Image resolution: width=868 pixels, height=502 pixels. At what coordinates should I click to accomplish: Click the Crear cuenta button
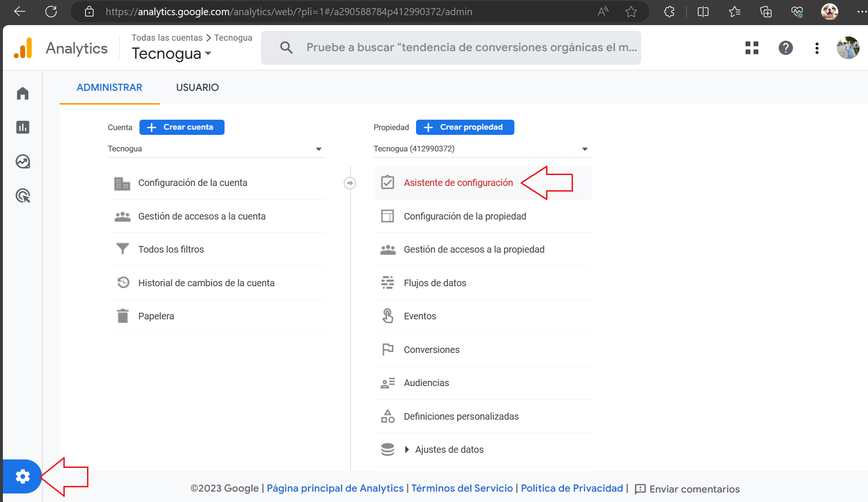(182, 127)
